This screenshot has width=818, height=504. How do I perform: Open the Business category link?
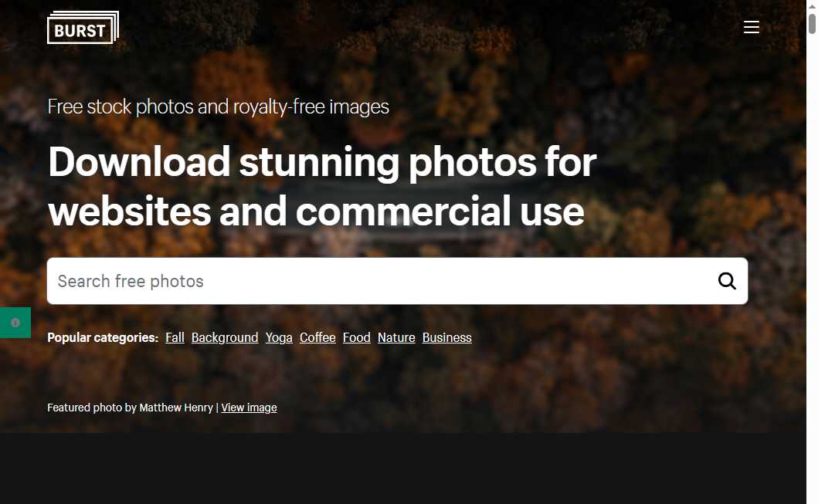click(x=446, y=338)
